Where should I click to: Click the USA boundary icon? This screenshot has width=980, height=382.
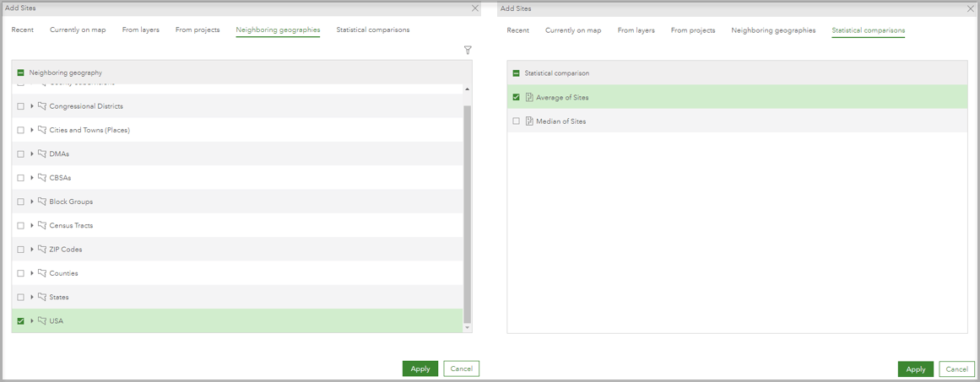[42, 320]
